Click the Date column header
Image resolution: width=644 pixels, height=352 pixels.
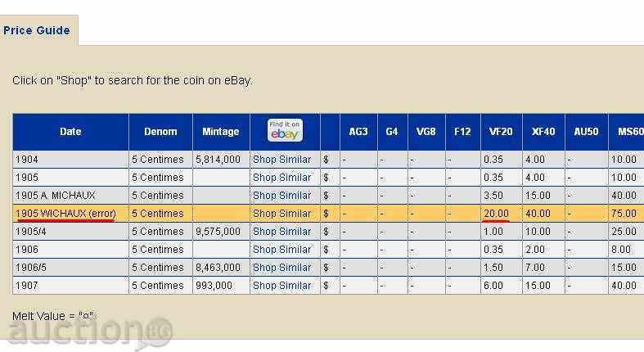[70, 132]
